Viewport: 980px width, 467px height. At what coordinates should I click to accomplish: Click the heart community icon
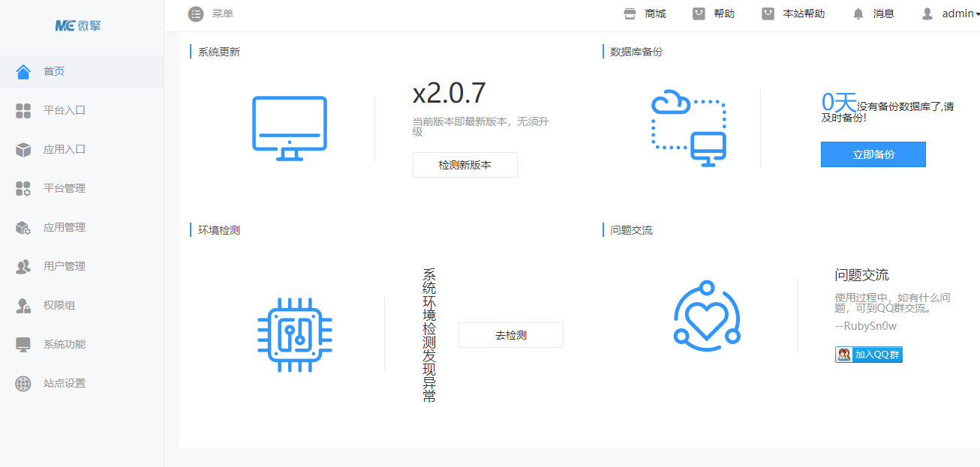pos(706,316)
